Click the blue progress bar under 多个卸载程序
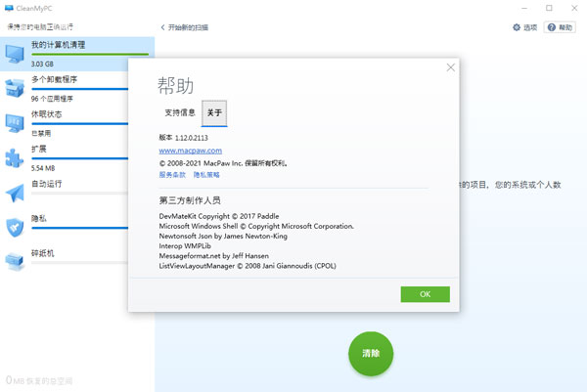 pyautogui.click(x=80, y=89)
